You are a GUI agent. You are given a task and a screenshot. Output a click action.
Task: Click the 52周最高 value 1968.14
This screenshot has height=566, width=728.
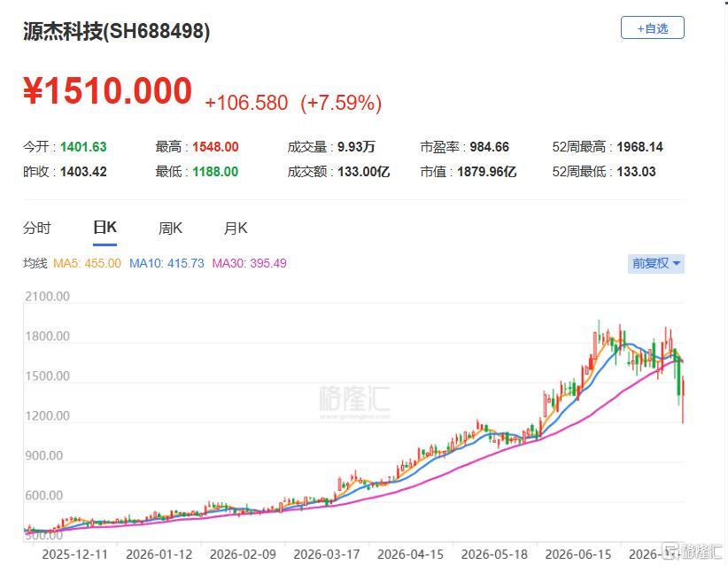(639, 147)
